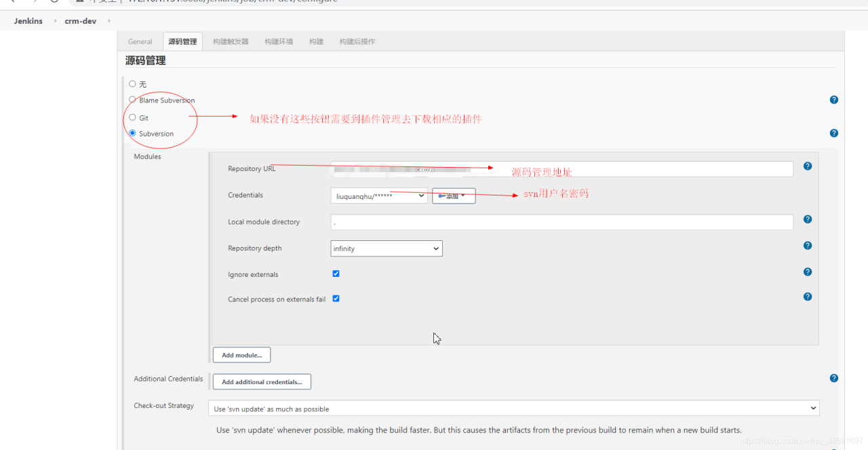The height and width of the screenshot is (450, 868).
Task: Show help for Repository depth
Action: point(807,246)
